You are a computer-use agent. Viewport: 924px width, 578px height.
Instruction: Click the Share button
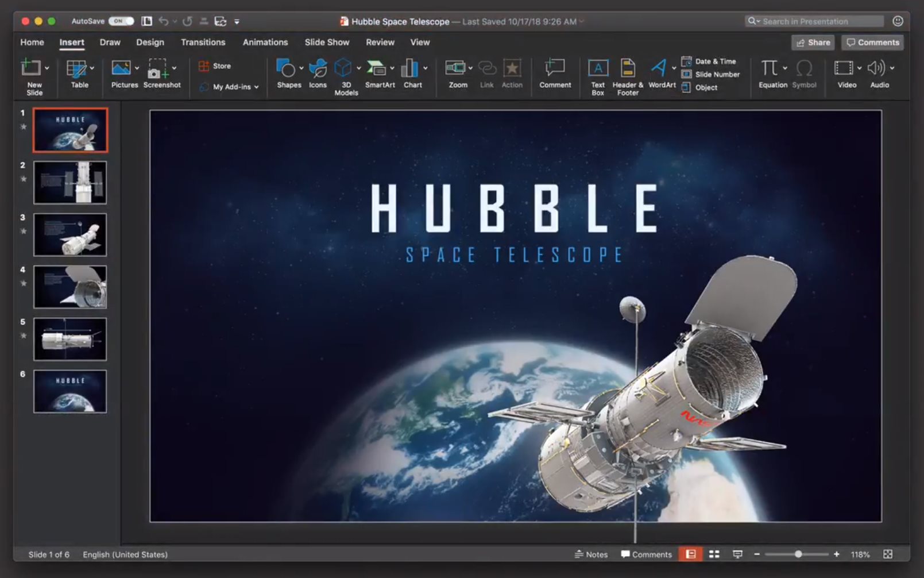pyautogui.click(x=813, y=43)
